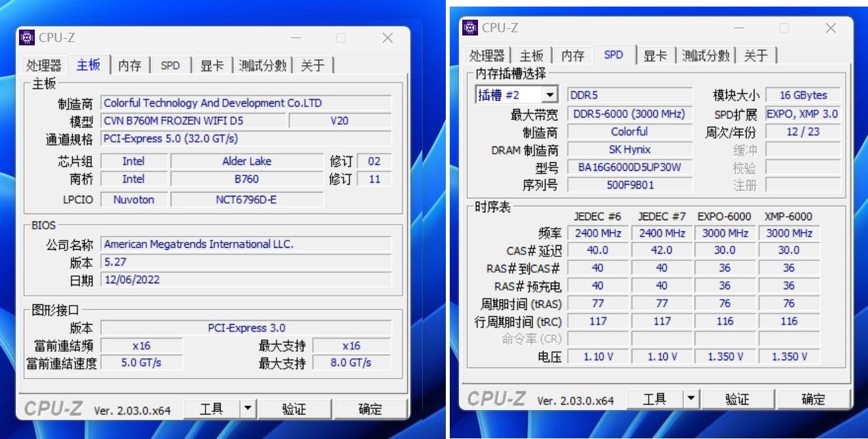Click the 'JEDEC #6' timing column header
The height and width of the screenshot is (439, 868).
click(x=597, y=216)
